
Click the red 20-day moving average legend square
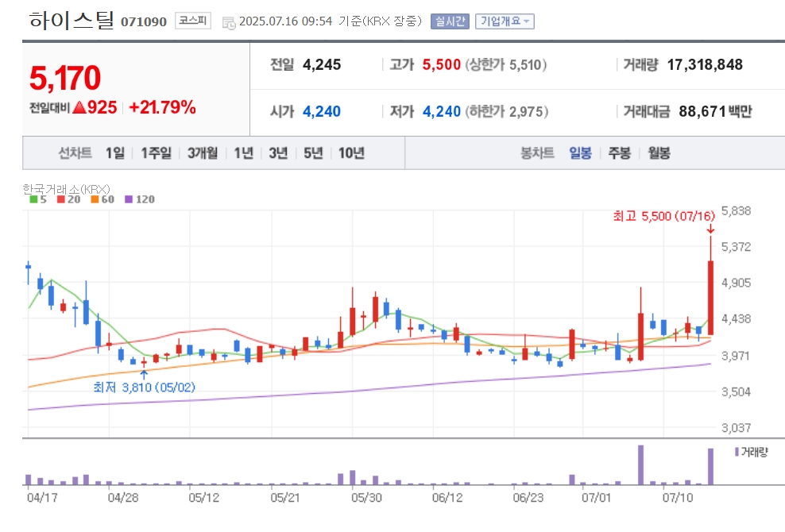pyautogui.click(x=61, y=199)
